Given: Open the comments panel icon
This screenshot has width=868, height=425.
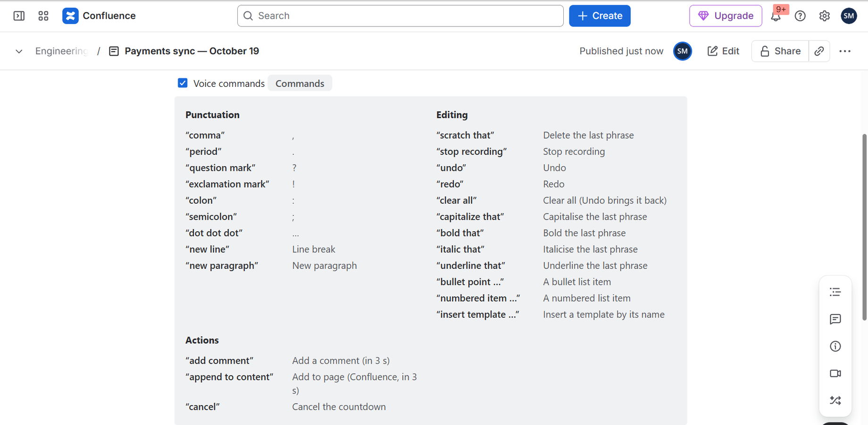Looking at the screenshot, I should tap(835, 319).
